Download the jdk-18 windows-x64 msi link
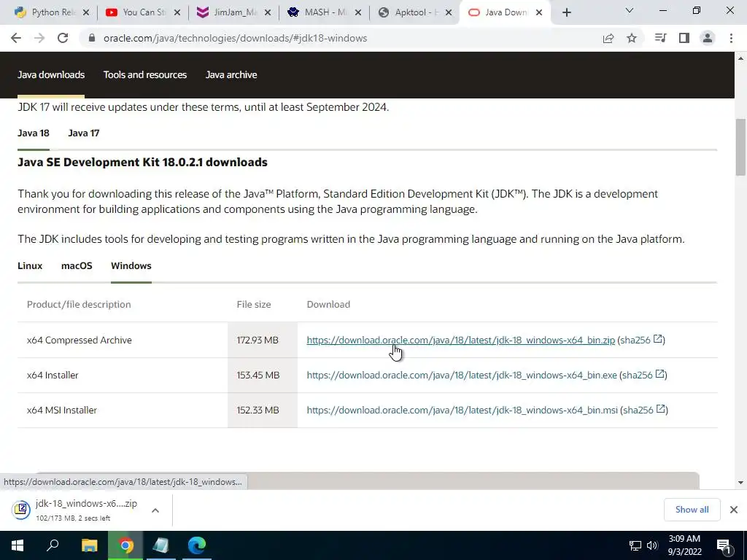The width and height of the screenshot is (747, 560). click(x=462, y=410)
